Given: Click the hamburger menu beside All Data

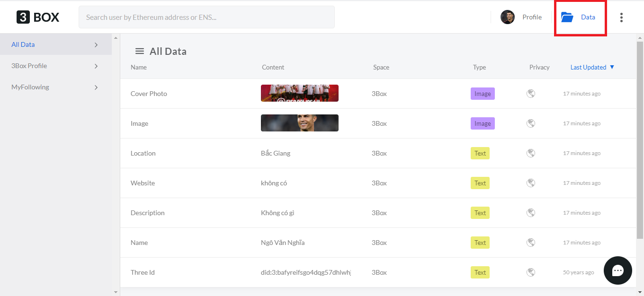Looking at the screenshot, I should [x=140, y=51].
